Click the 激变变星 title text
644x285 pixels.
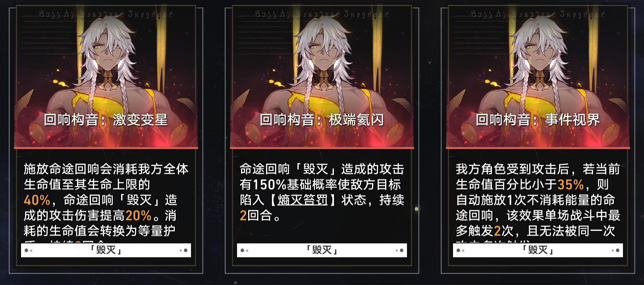point(140,120)
